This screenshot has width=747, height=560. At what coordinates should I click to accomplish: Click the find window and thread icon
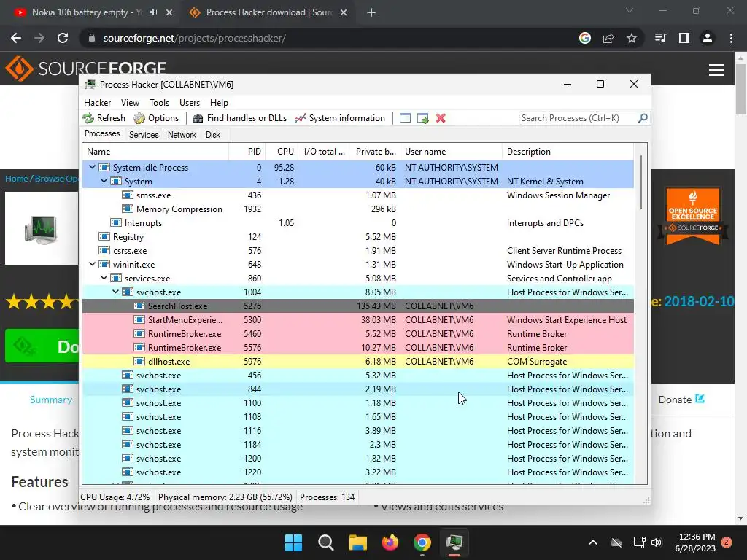click(x=422, y=118)
